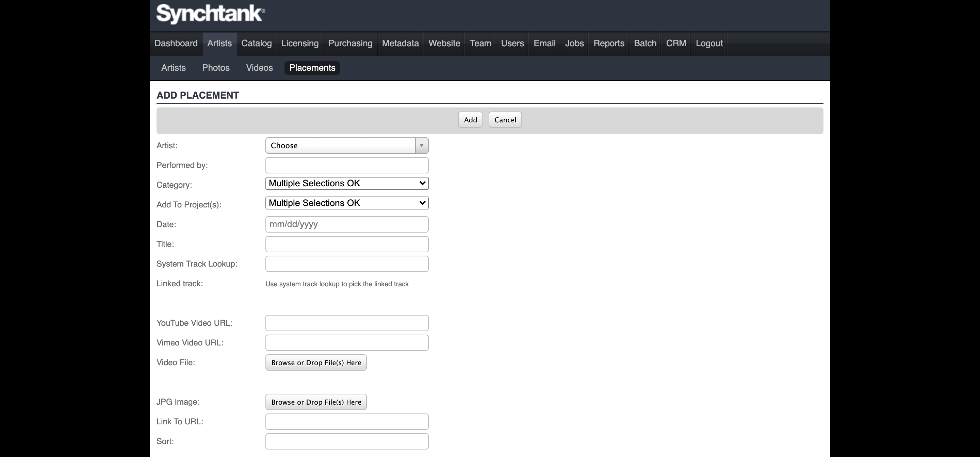Switch to the Photos subtab
The width and height of the screenshot is (980, 457).
[216, 68]
